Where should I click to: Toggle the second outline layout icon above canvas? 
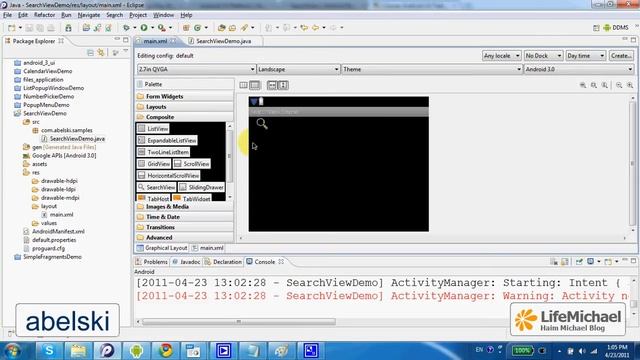(x=255, y=85)
